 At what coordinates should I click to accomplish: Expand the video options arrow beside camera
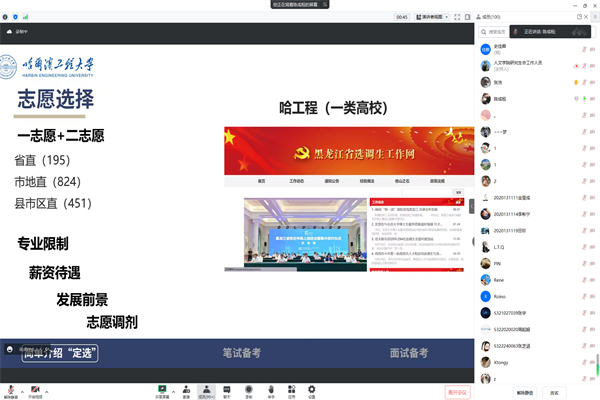click(x=49, y=388)
